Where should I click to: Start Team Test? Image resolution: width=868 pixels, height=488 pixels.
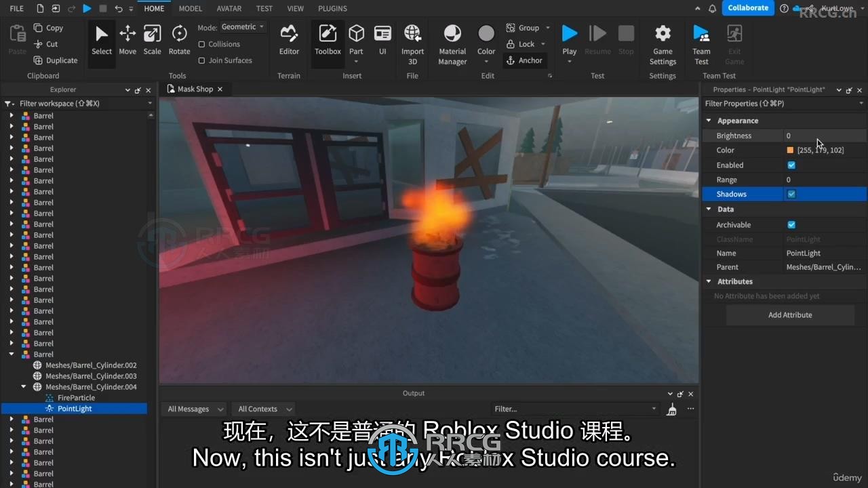tap(701, 45)
